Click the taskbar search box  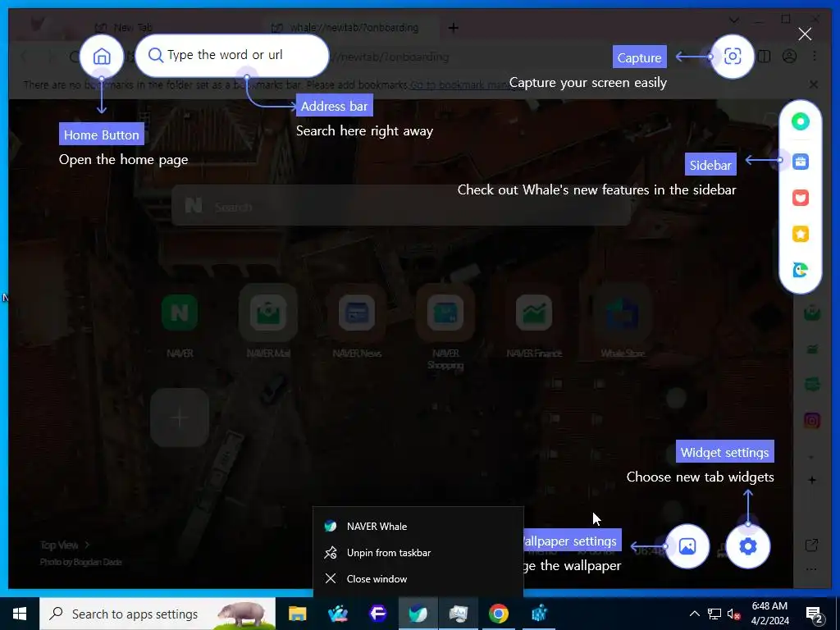157,614
